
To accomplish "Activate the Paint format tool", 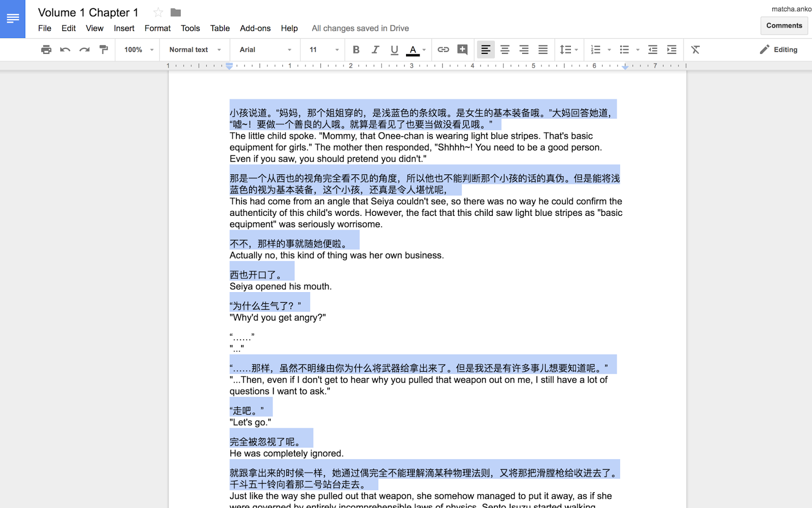I will coord(104,49).
